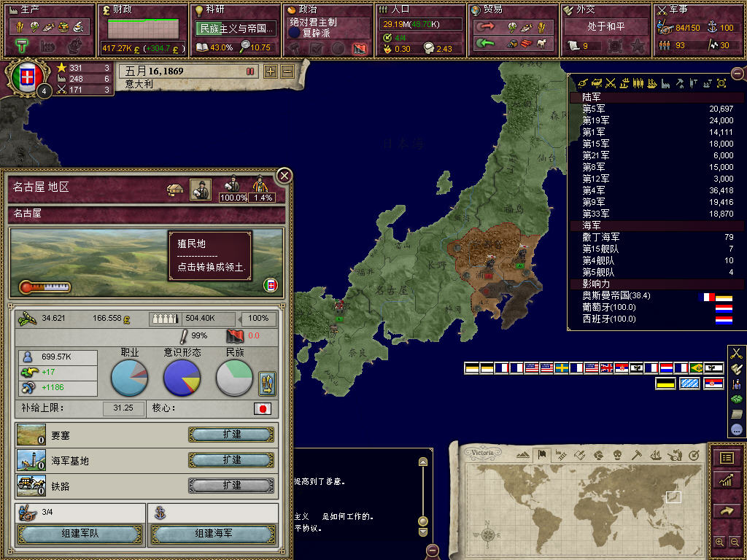747x560 pixels.
Task: Open the 财政 budget tab
Action: coord(142,30)
